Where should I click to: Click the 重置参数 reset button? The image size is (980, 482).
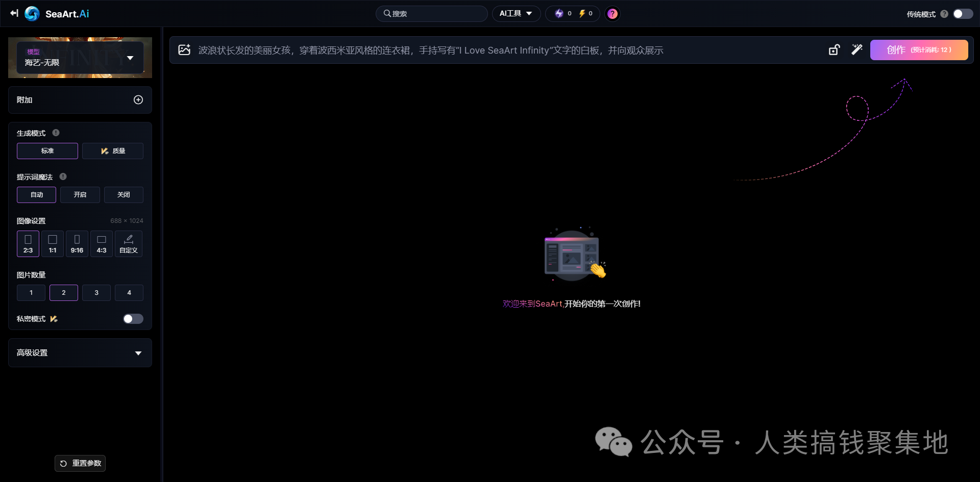80,463
